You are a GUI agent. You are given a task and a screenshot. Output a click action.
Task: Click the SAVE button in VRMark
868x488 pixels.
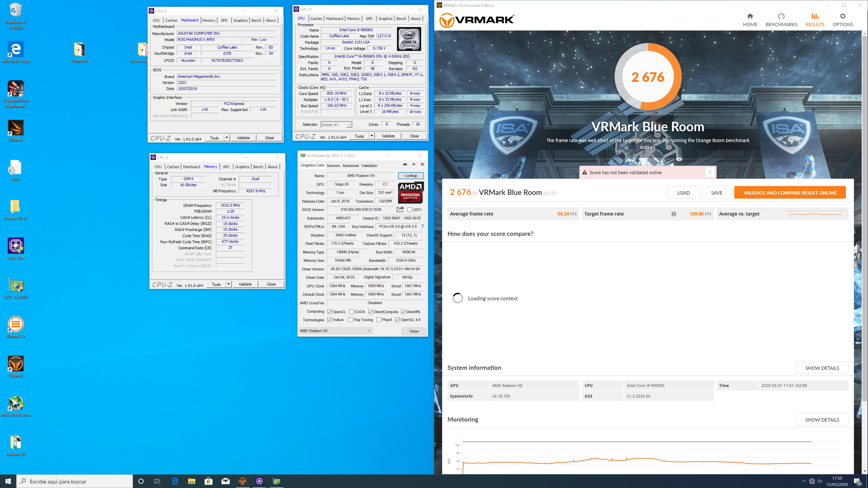coord(716,193)
